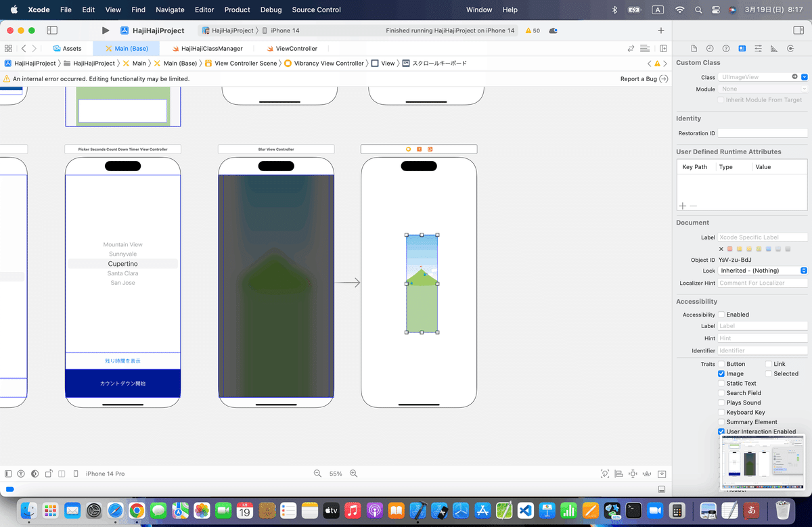812x527 pixels.
Task: Open the 55% zoom level menu
Action: tap(336, 474)
